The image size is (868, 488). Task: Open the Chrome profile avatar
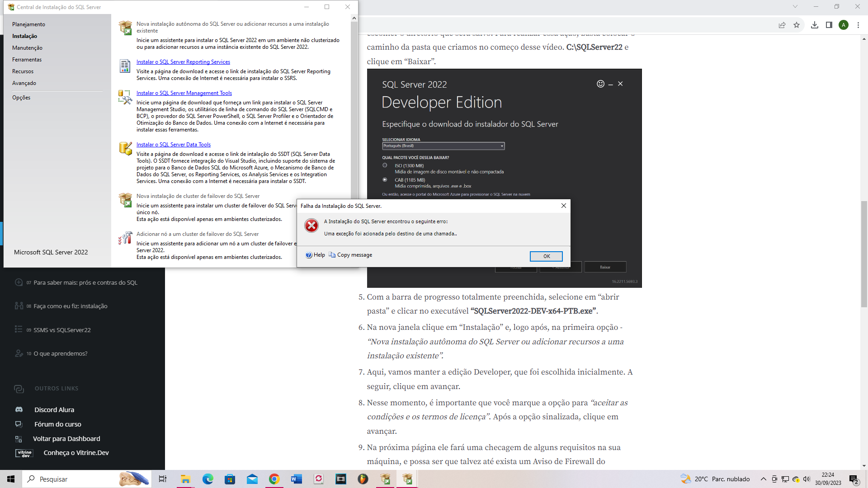pyautogui.click(x=844, y=25)
